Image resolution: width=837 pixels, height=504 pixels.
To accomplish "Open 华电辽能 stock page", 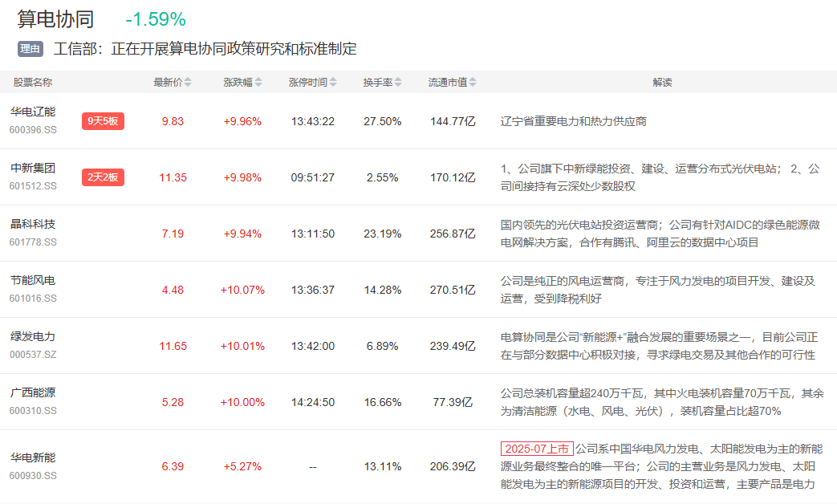I will tap(33, 112).
